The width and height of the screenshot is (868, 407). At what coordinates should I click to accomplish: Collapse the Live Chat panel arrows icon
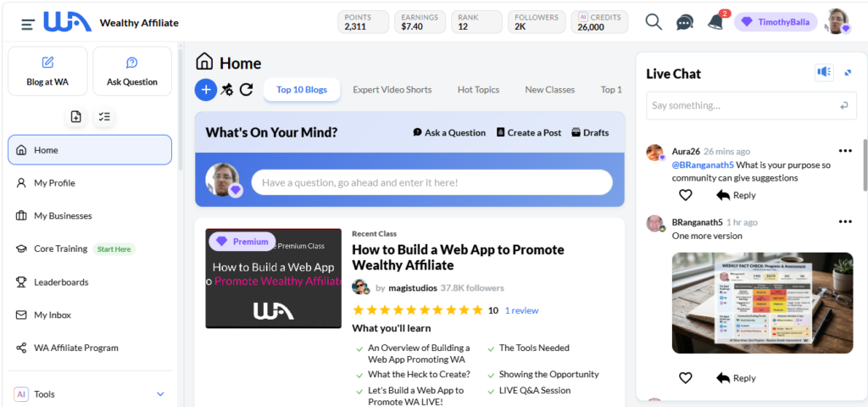848,73
